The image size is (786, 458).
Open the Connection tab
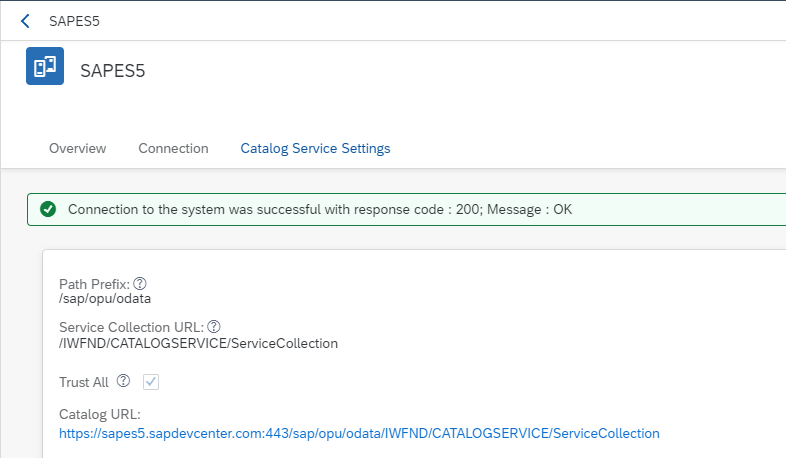tap(173, 148)
